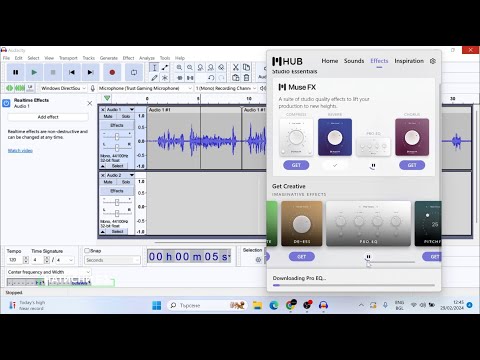The height and width of the screenshot is (360, 480).
Task: Open the Analyze menu
Action: coord(147,58)
